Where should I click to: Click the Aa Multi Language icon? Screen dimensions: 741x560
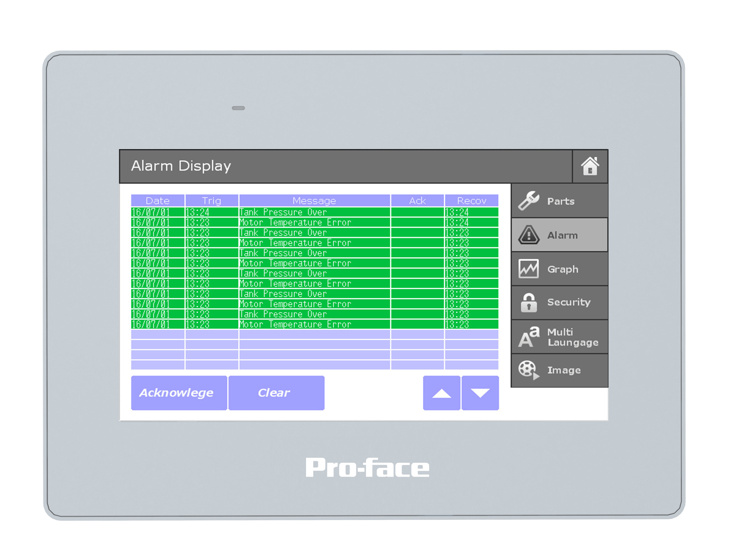tap(529, 337)
